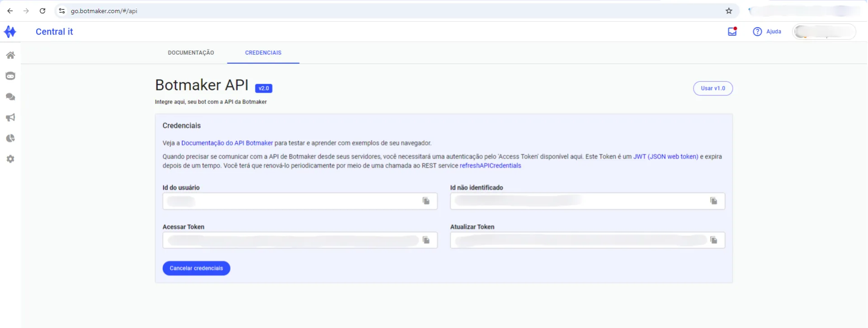Copy the Id não identificado value
The height and width of the screenshot is (328, 868).
[x=713, y=201]
